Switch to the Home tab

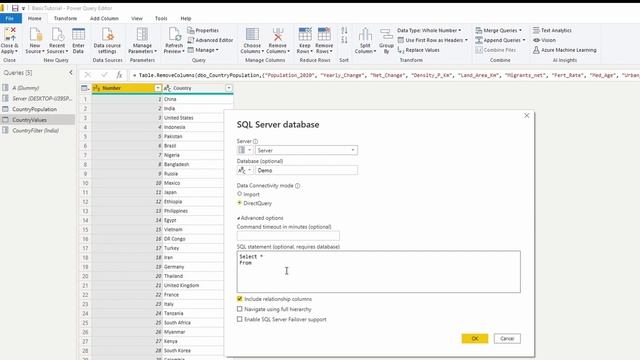pyautogui.click(x=34, y=18)
